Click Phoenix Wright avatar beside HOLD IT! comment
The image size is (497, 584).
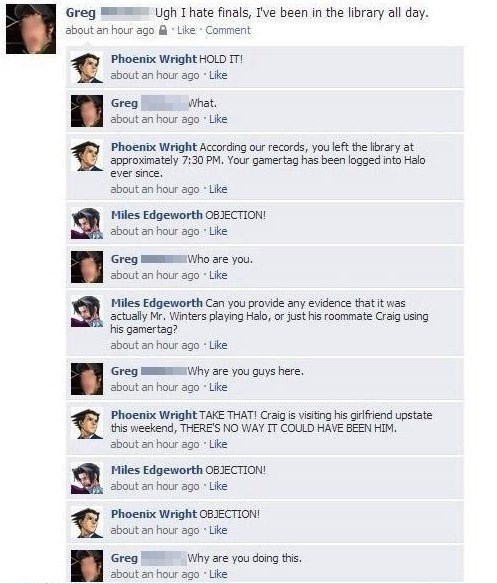click(x=87, y=67)
